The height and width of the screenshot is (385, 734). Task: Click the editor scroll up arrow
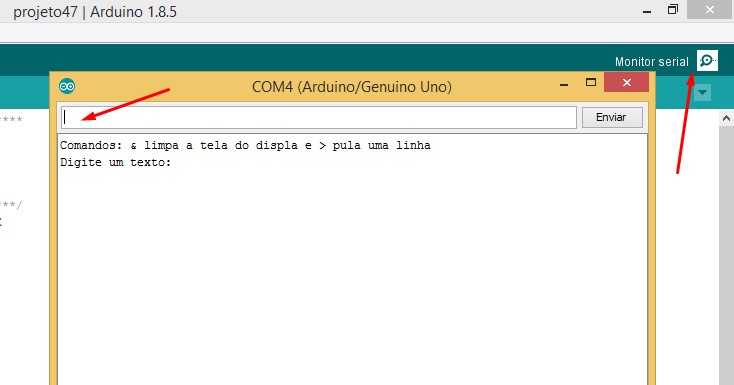pos(726,118)
